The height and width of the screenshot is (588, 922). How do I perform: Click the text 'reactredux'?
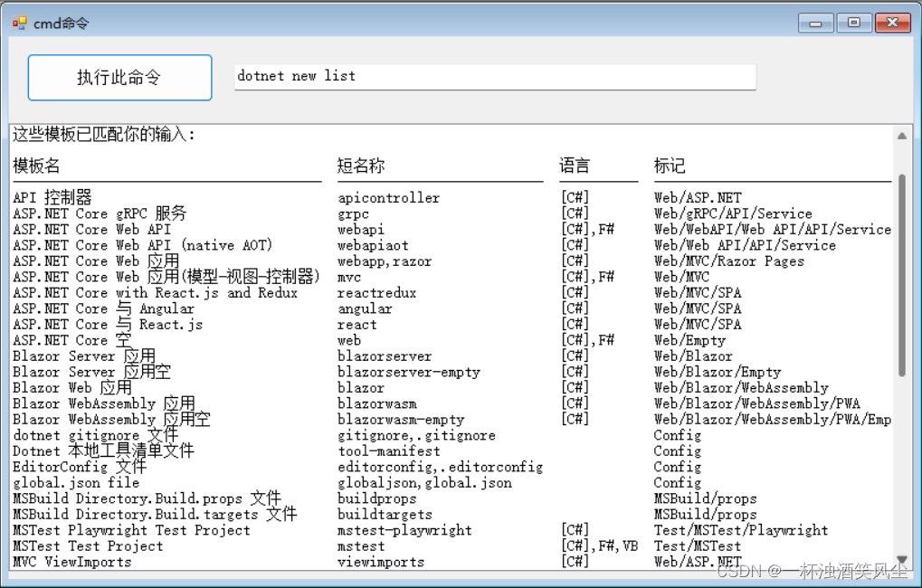pos(377,293)
